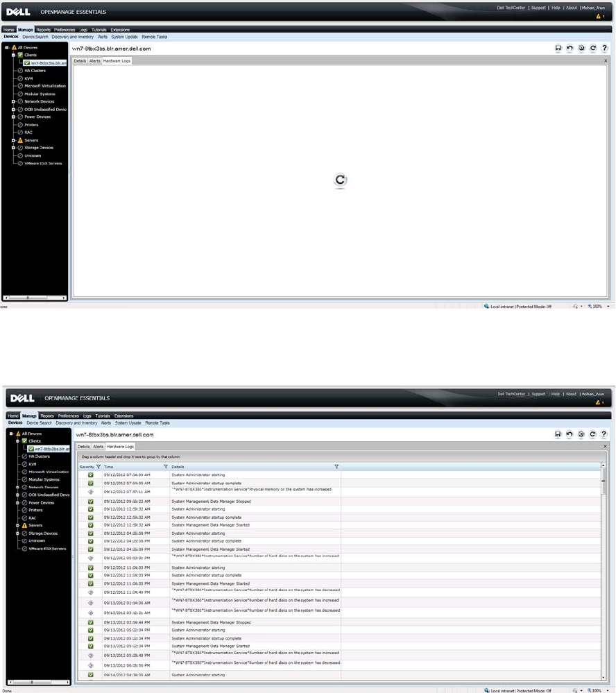This screenshot has width=616, height=693.
Task: Open the Home tab in the loading-spinner window
Action: [9, 30]
